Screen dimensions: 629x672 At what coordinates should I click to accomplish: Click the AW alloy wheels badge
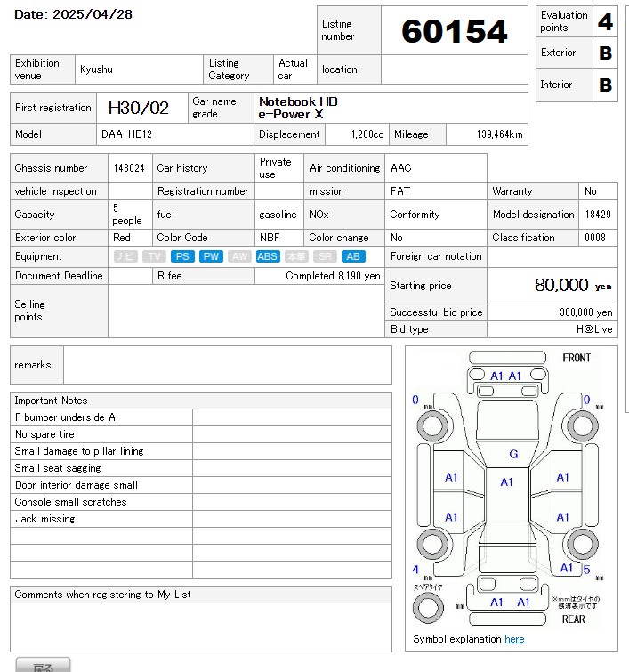239,256
